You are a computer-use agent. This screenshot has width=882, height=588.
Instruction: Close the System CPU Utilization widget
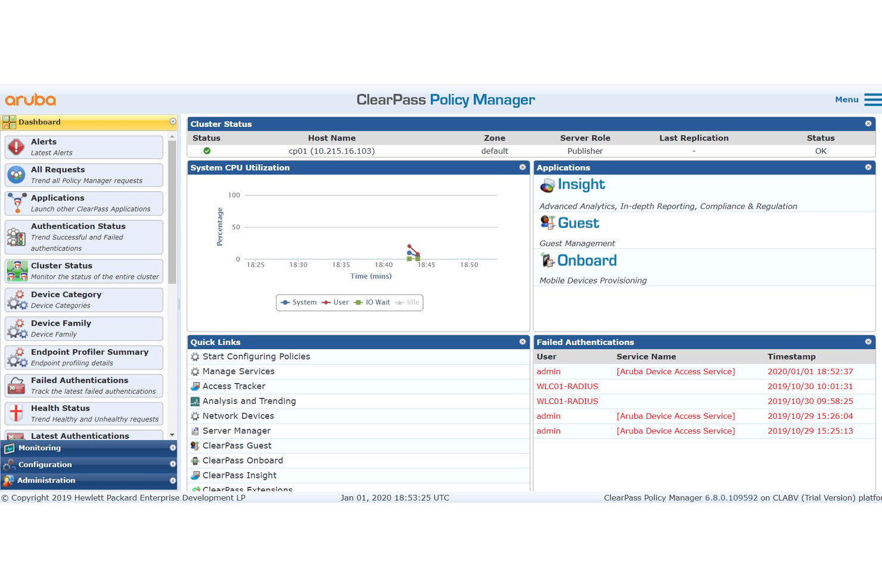523,167
